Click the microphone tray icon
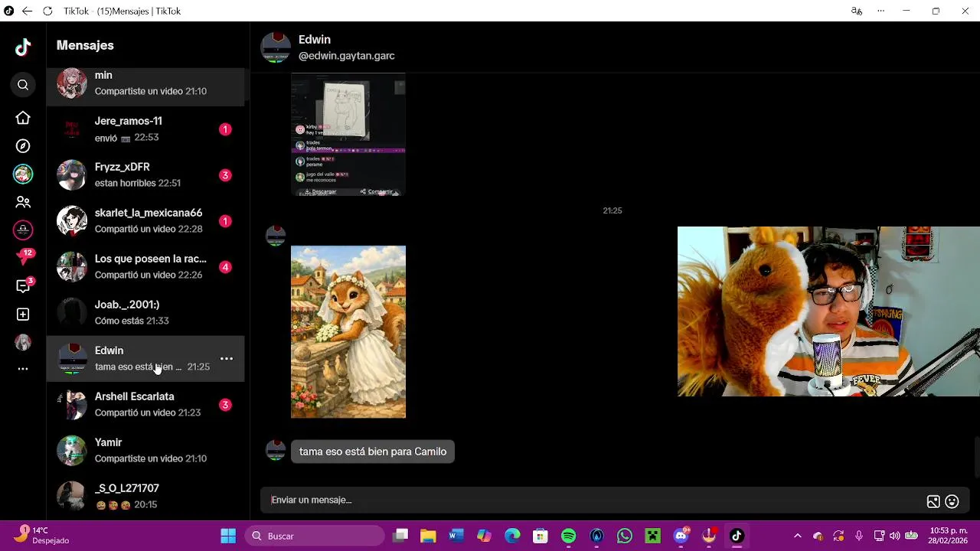Image resolution: width=980 pixels, height=551 pixels. pyautogui.click(x=859, y=536)
